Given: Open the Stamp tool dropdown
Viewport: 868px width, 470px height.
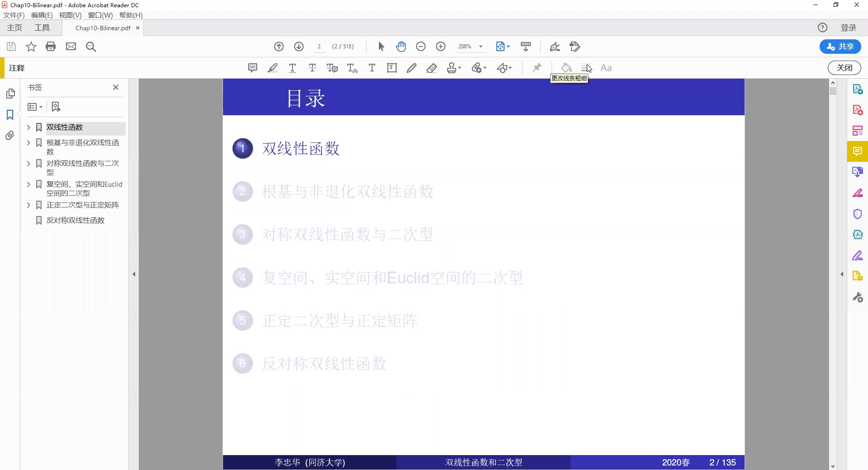Looking at the screenshot, I should point(454,68).
